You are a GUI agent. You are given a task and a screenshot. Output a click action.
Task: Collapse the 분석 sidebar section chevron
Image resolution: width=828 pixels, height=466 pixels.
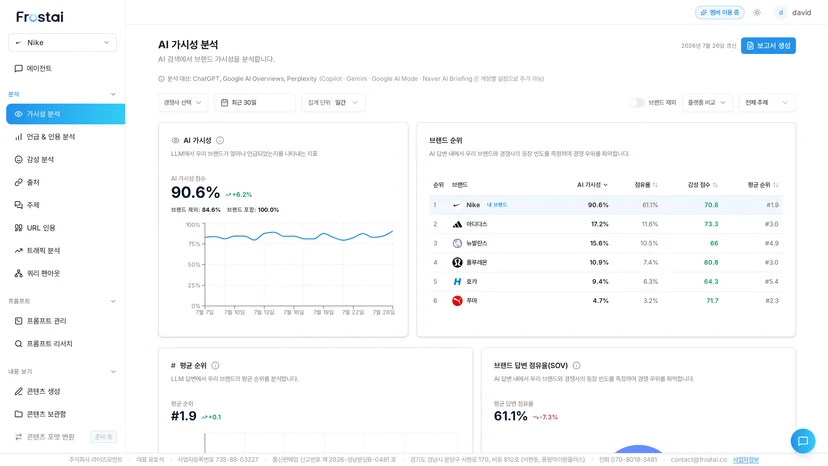[113, 94]
